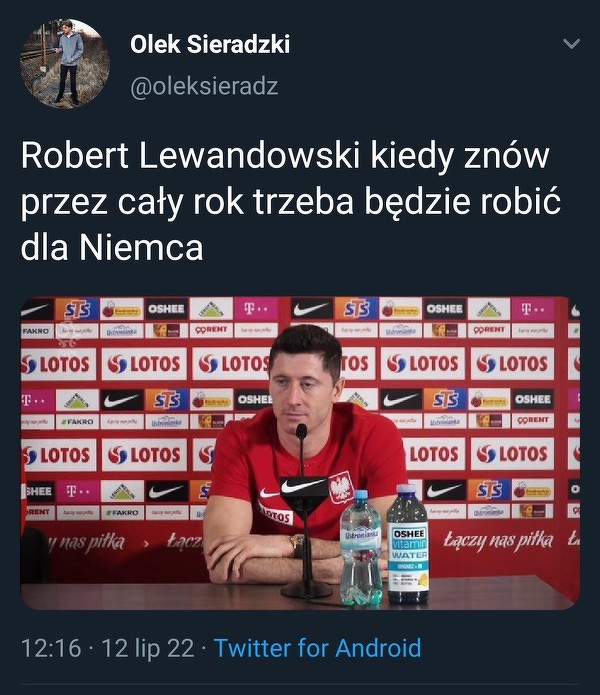Open Olek Sieradzki's profile avatar

[x=65, y=63]
